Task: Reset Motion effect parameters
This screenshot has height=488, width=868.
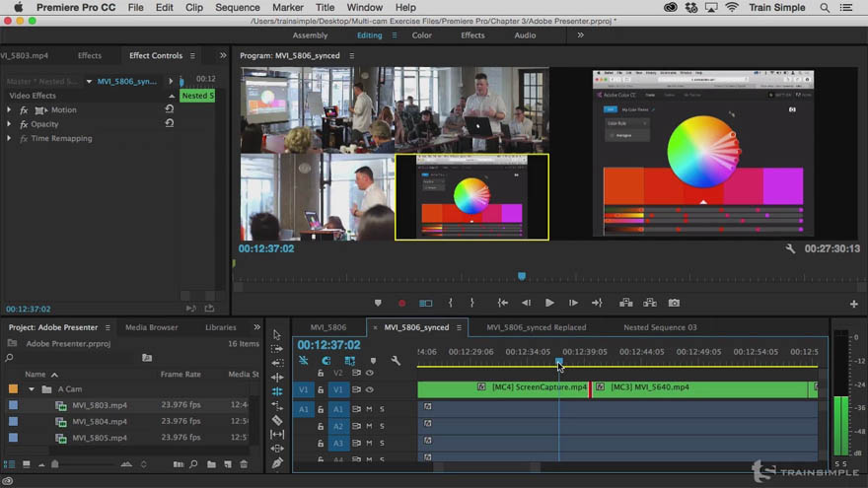Action: (170, 109)
